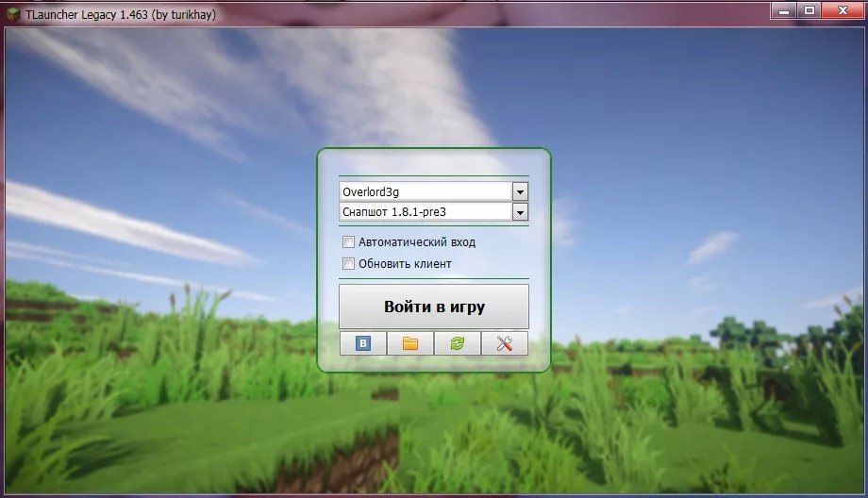This screenshot has height=498, width=868.
Task: Select the Снапшот 1.8.1-pre3 version field
Action: tap(426, 212)
